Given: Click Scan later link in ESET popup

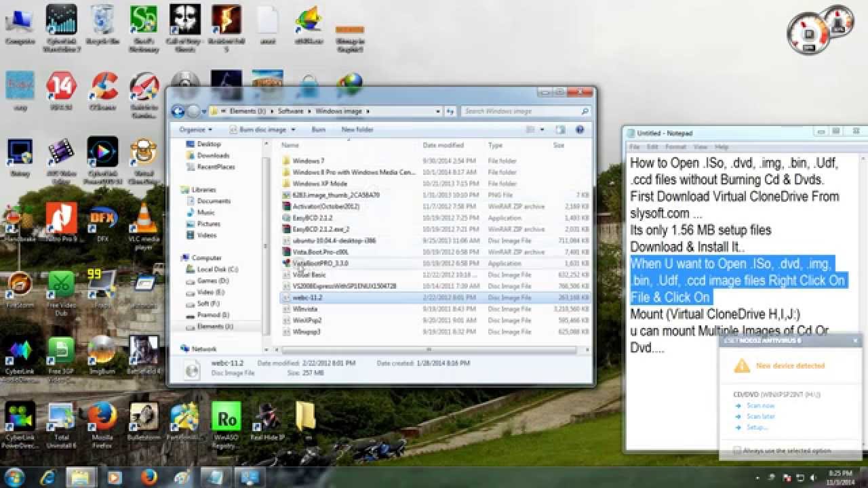Looking at the screenshot, I should tap(760, 416).
